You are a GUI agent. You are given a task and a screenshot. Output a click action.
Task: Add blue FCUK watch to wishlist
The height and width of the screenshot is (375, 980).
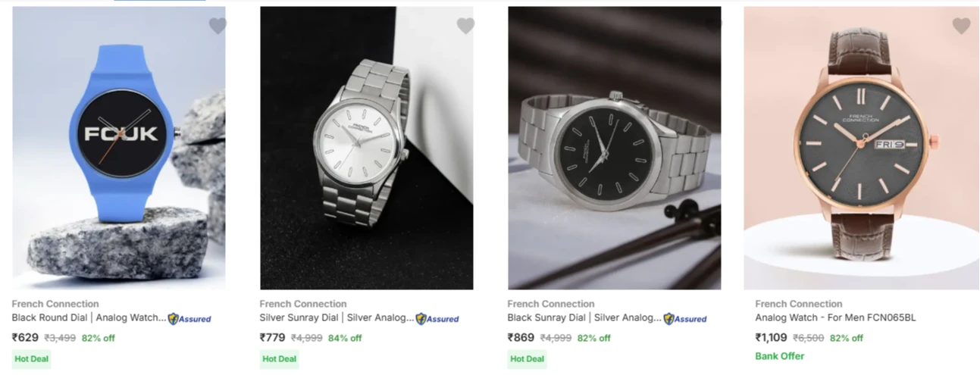(218, 27)
